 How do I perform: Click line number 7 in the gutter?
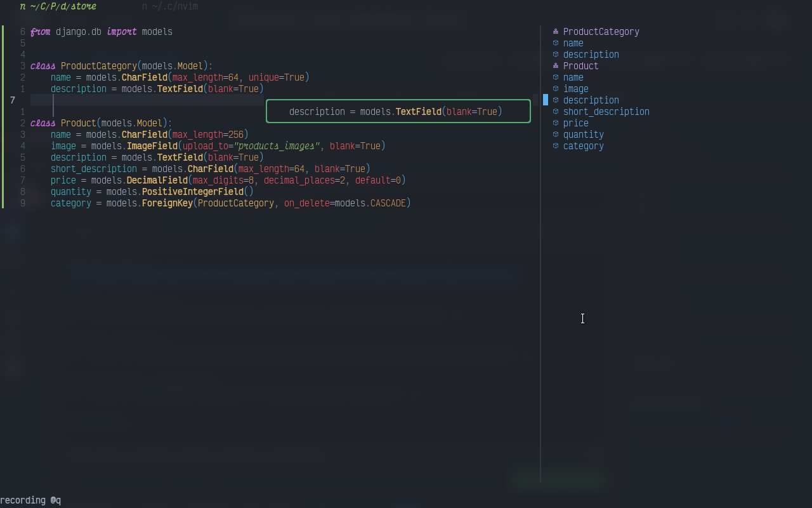point(12,100)
